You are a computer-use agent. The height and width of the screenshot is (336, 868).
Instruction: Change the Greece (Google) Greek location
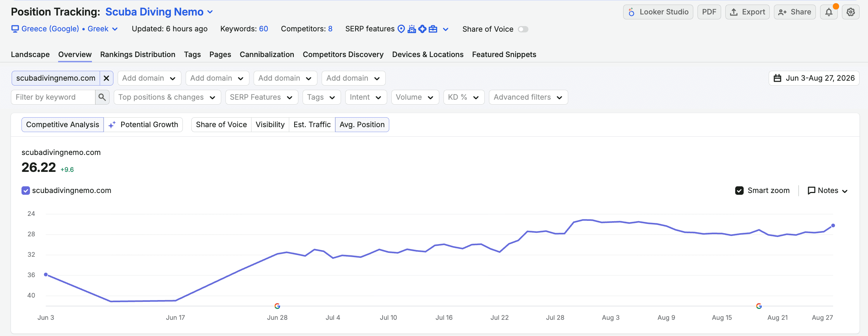(x=64, y=29)
